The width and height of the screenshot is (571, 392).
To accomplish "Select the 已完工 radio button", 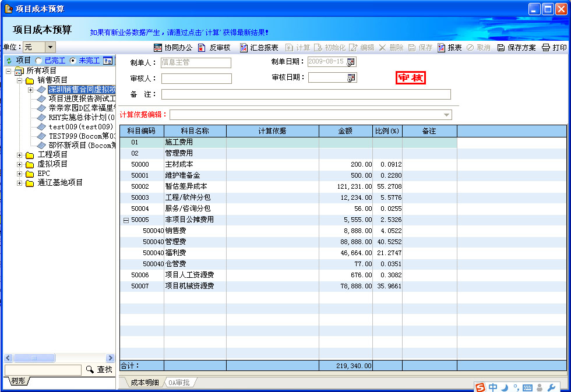I will click(x=39, y=61).
